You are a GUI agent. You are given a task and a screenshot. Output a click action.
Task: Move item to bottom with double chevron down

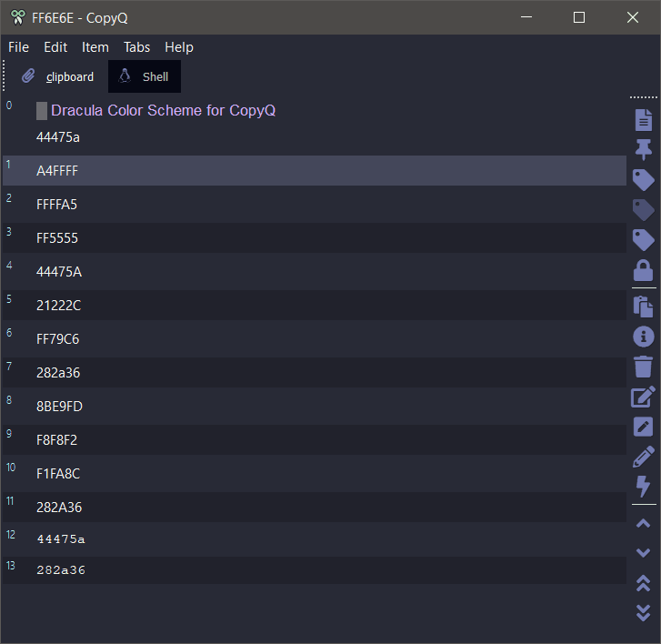[x=644, y=613]
